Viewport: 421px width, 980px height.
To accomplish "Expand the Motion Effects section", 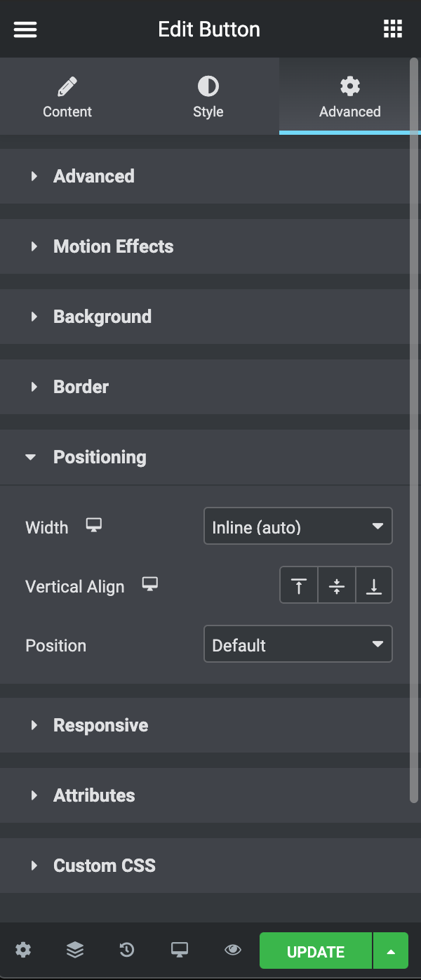I will tap(112, 246).
